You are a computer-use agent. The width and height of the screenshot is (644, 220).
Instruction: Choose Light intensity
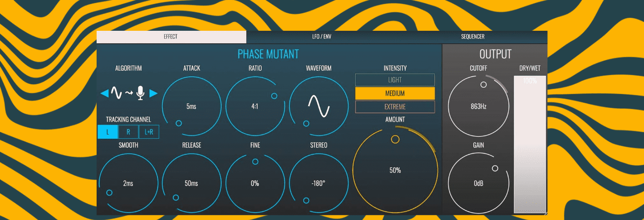[x=395, y=80]
